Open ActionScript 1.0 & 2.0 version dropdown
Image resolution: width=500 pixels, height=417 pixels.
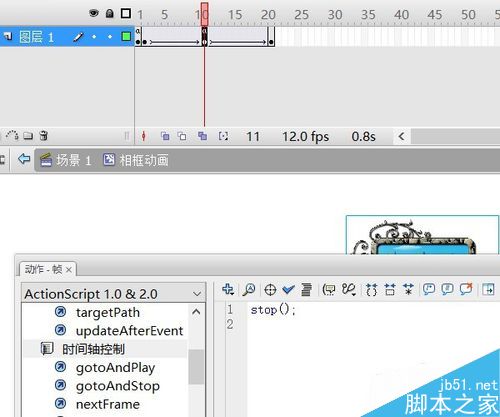pyautogui.click(x=113, y=294)
